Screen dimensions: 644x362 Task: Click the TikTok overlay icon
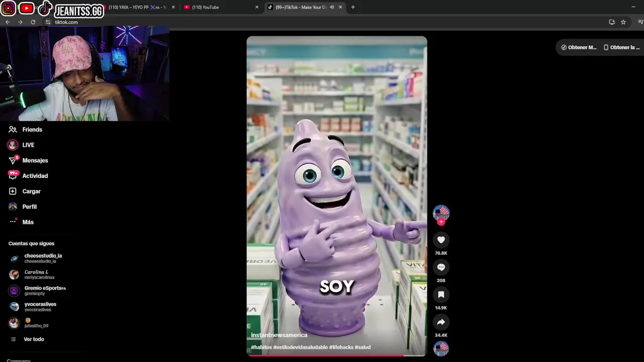[45, 9]
